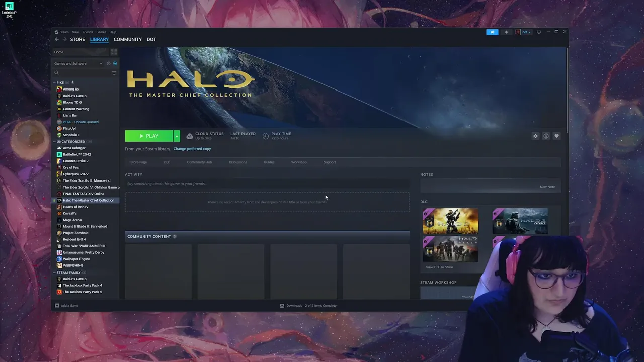Open the Guides link
644x362 pixels.
pyautogui.click(x=269, y=162)
